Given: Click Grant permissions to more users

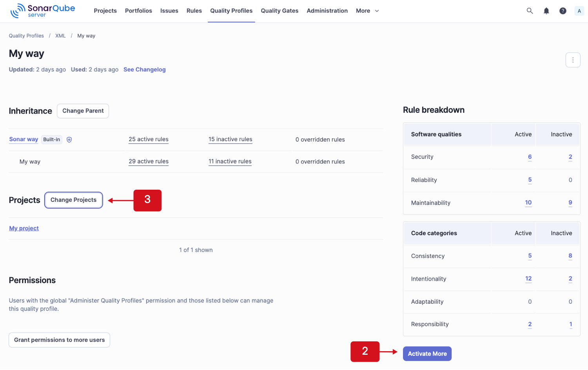Looking at the screenshot, I should 59,340.
